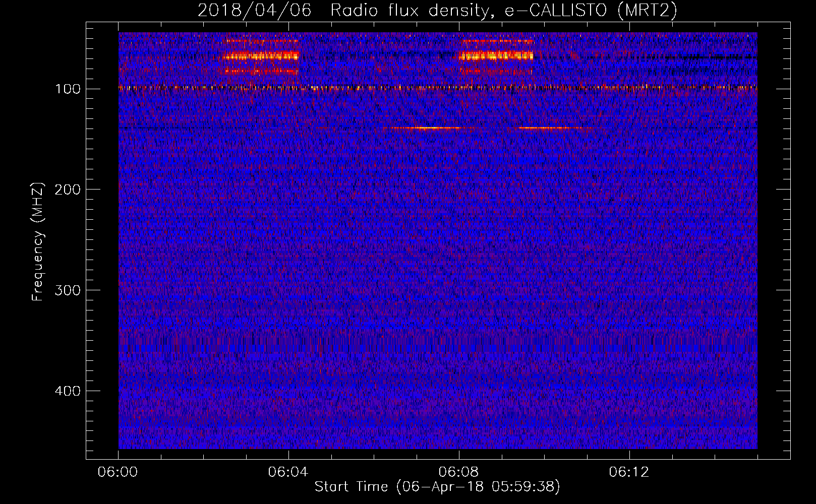The image size is (816, 504).
Task: Click the "Start Time (06-Apr-18 05:59:38)" axis label
Action: (437, 487)
